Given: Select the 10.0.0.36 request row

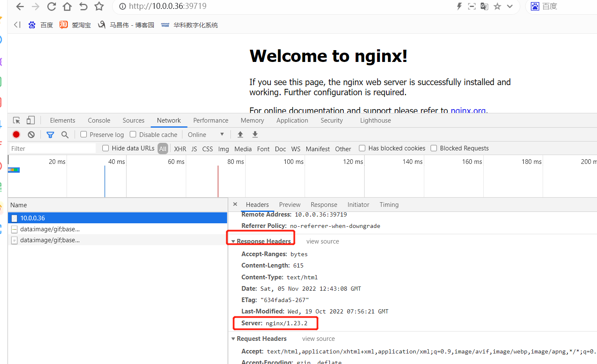Looking at the screenshot, I should (x=118, y=218).
